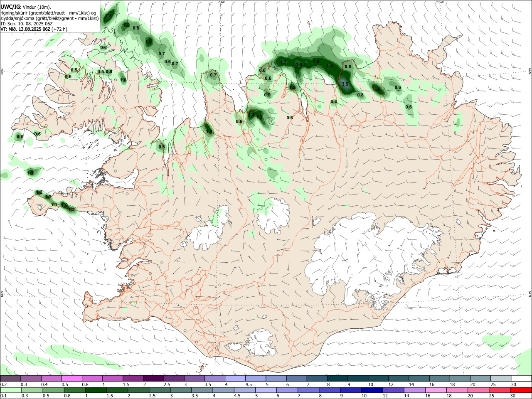Screen dimensions: 532x399
Task: Click the '15W' longitude label at the top
Action: pos(440,2)
